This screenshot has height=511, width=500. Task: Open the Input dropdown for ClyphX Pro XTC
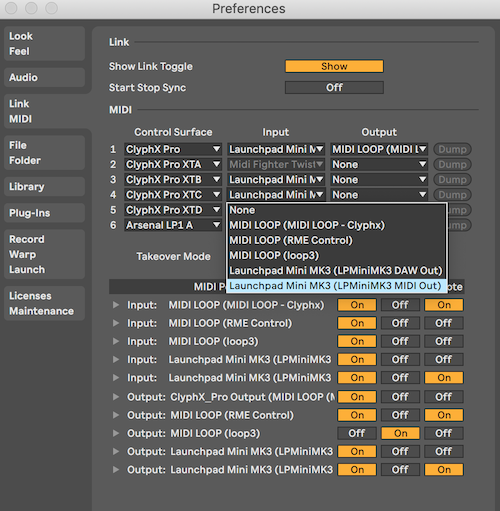276,195
